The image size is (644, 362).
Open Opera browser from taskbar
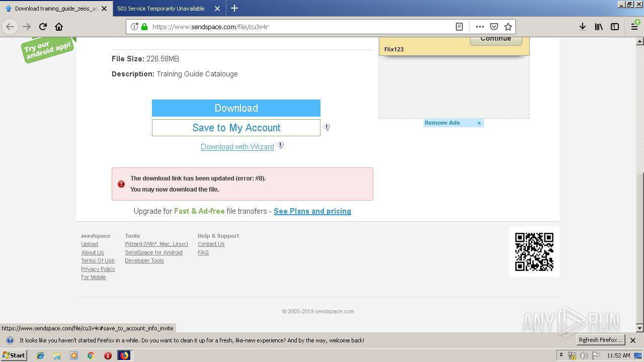pyautogui.click(x=108, y=355)
